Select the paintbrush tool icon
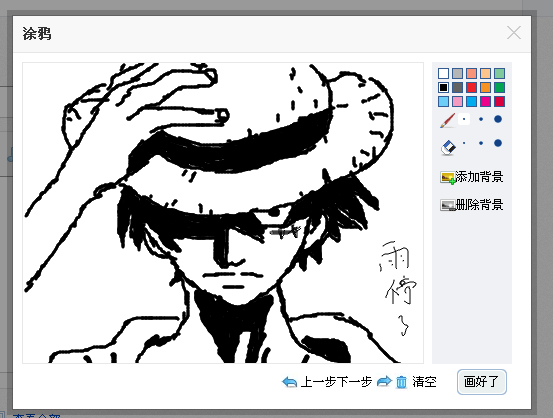Image resolution: width=553 pixels, height=418 pixels. pyautogui.click(x=448, y=120)
